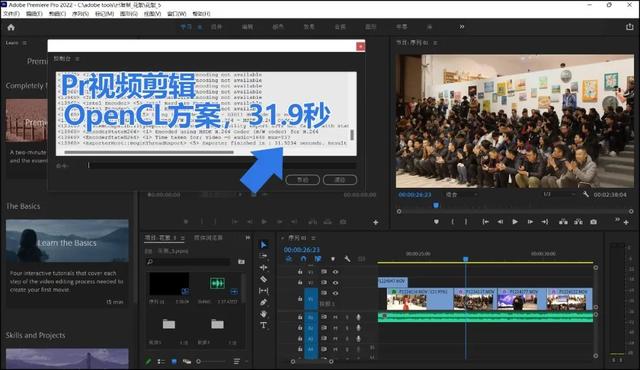Screen dimensions: 640x370
Task: Open Program Monitor zoom level dropdown
Action: [460, 195]
